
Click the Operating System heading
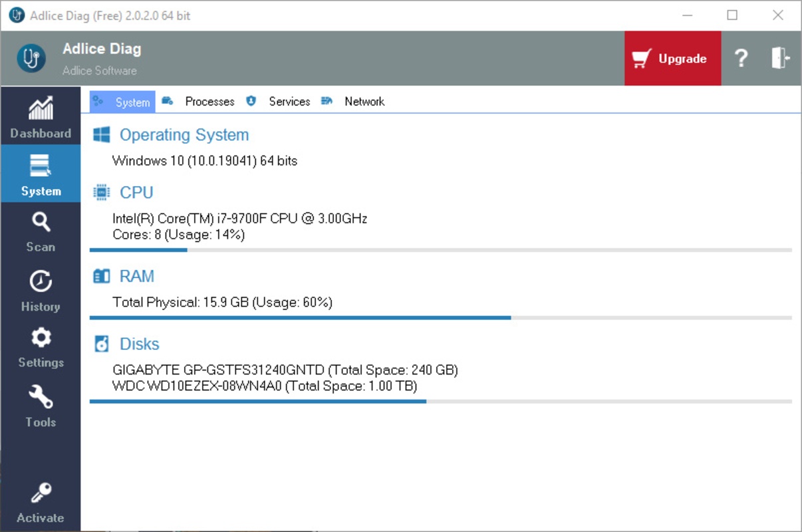(184, 135)
